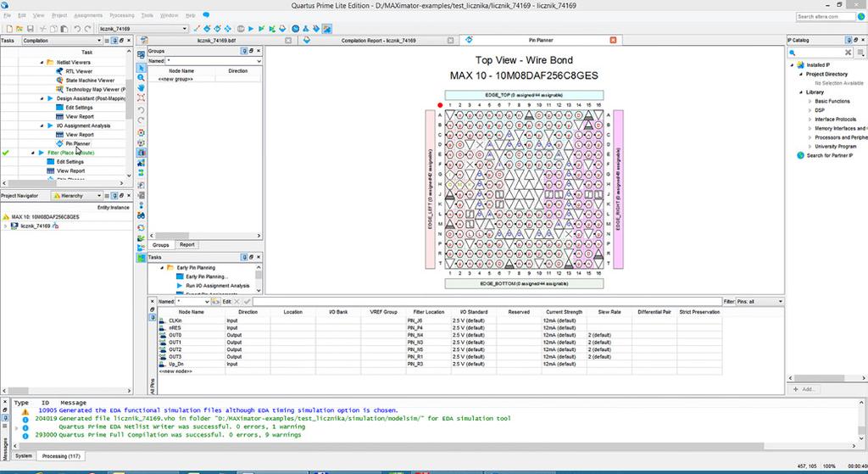Click the Open file icon in main toolbar
This screenshot has width=868, height=474.
(19, 29)
